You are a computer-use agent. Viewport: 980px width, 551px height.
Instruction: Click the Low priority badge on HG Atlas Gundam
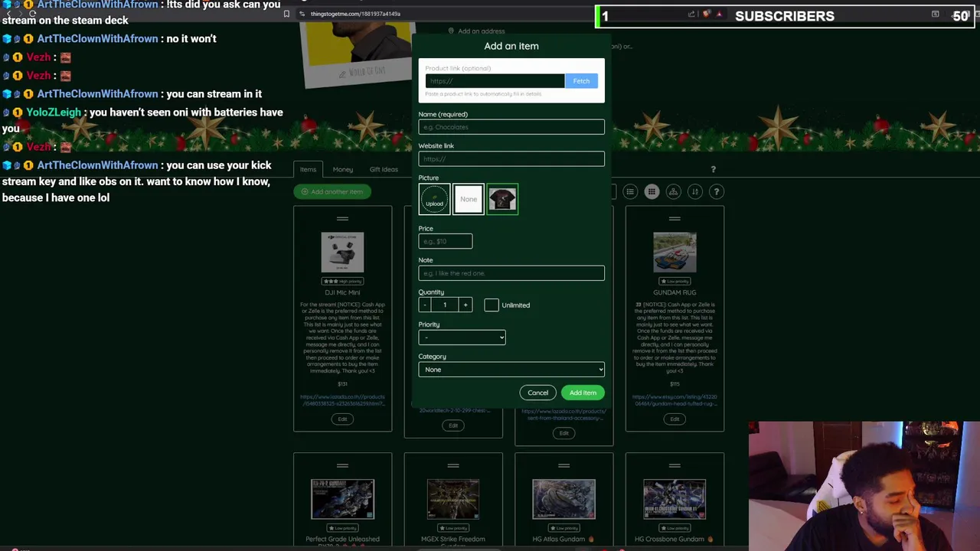[563, 528]
